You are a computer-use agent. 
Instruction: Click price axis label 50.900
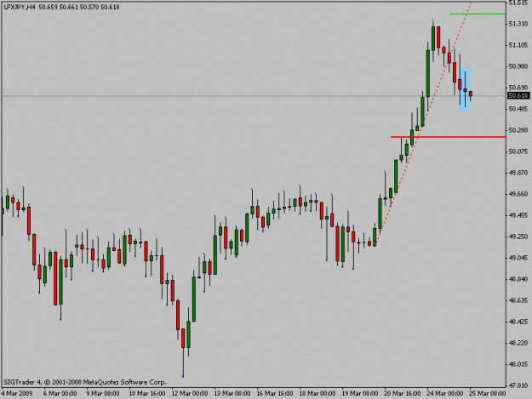click(518, 66)
